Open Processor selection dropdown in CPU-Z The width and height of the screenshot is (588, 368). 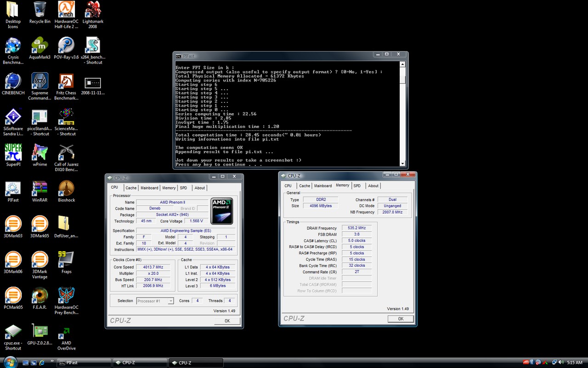pyautogui.click(x=155, y=301)
